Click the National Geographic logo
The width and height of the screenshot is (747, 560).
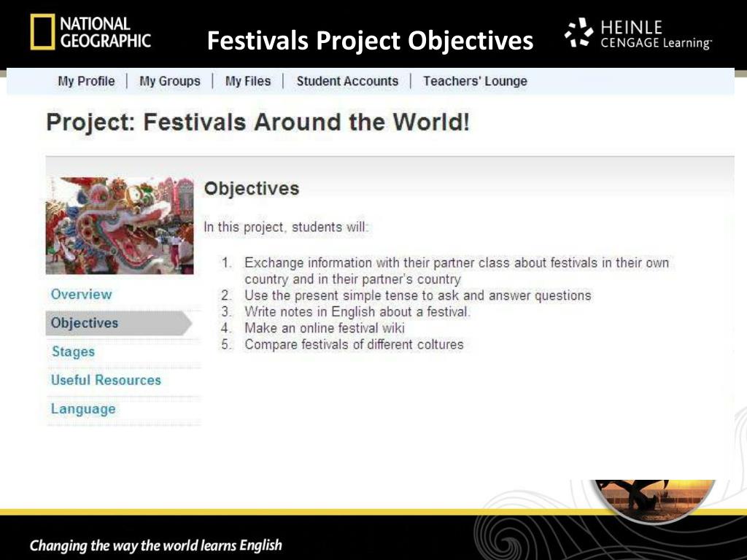(x=90, y=32)
